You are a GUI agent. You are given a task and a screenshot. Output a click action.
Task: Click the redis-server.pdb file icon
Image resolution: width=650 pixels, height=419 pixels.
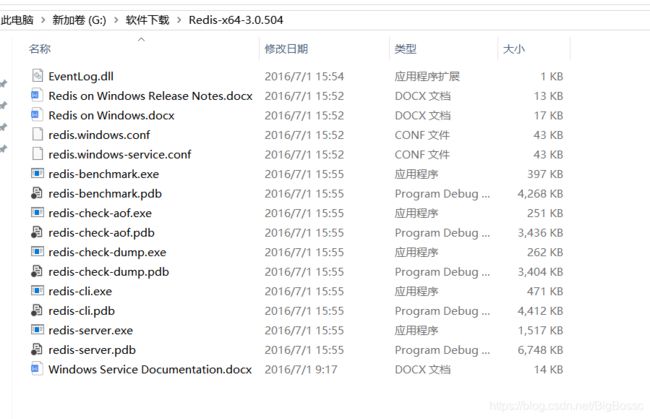pos(37,349)
